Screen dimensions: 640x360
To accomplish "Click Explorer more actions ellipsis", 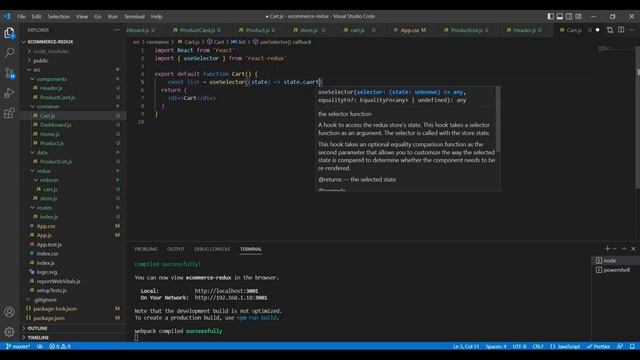I will tap(117, 30).
